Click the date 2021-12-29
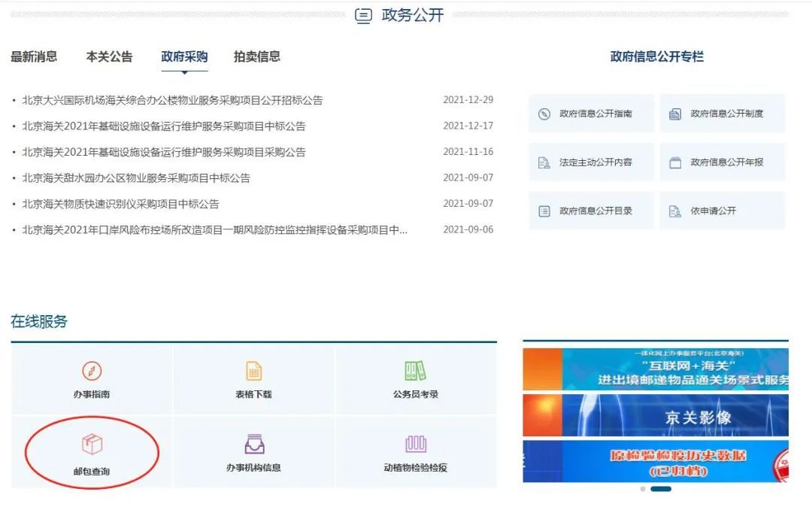Viewport: 812px width, 522px height. pyautogui.click(x=468, y=100)
